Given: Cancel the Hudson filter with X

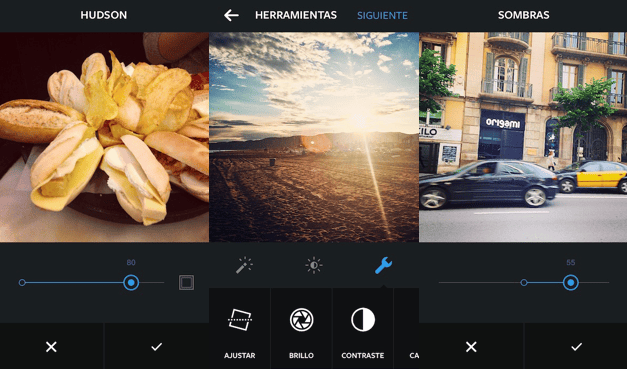Looking at the screenshot, I should click(x=51, y=347).
